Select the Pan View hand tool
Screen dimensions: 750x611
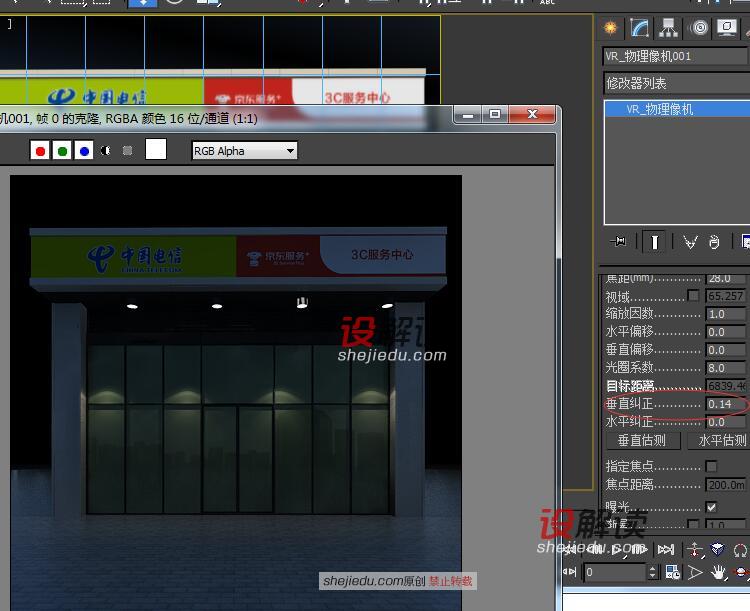pyautogui.click(x=717, y=572)
